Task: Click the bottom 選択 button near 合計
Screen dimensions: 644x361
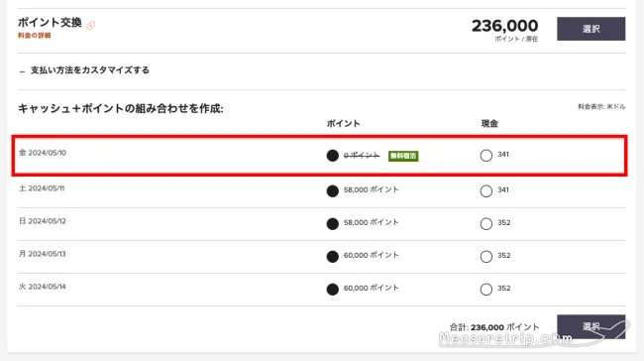Action: coord(591,327)
